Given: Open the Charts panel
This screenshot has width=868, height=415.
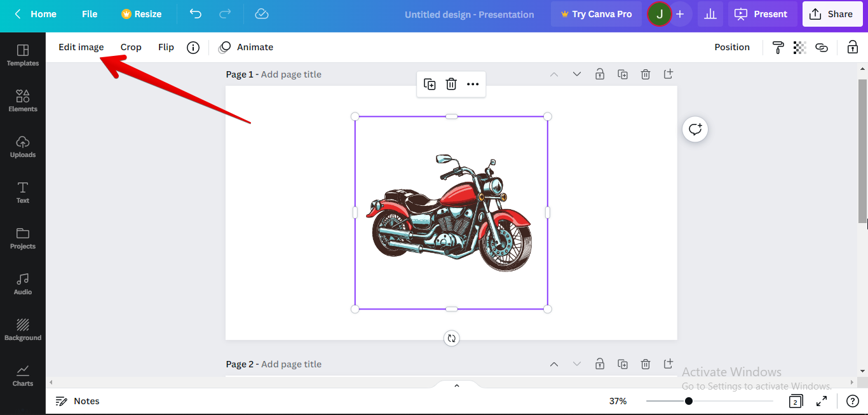Looking at the screenshot, I should pos(22,375).
